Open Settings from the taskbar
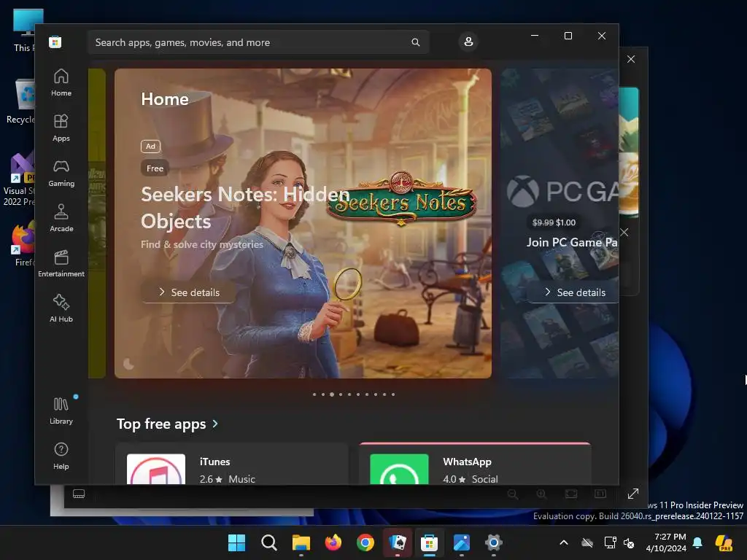Viewport: 747px width, 560px height. (494, 542)
